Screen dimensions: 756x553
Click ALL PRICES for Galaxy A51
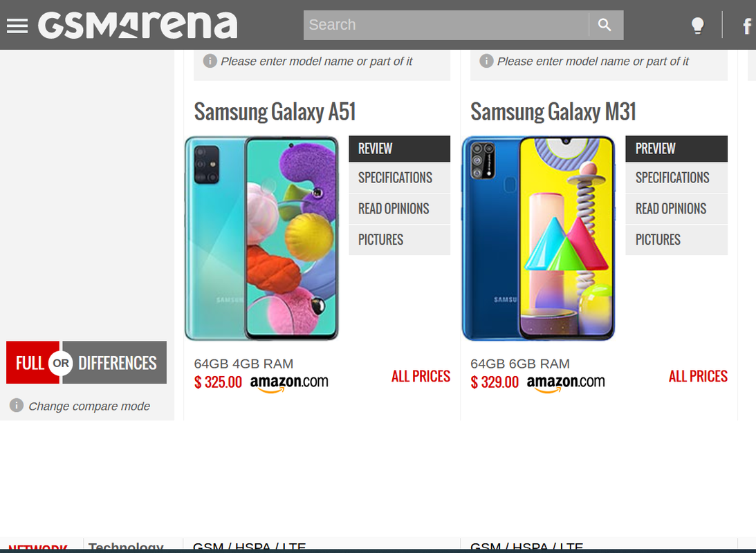point(421,376)
